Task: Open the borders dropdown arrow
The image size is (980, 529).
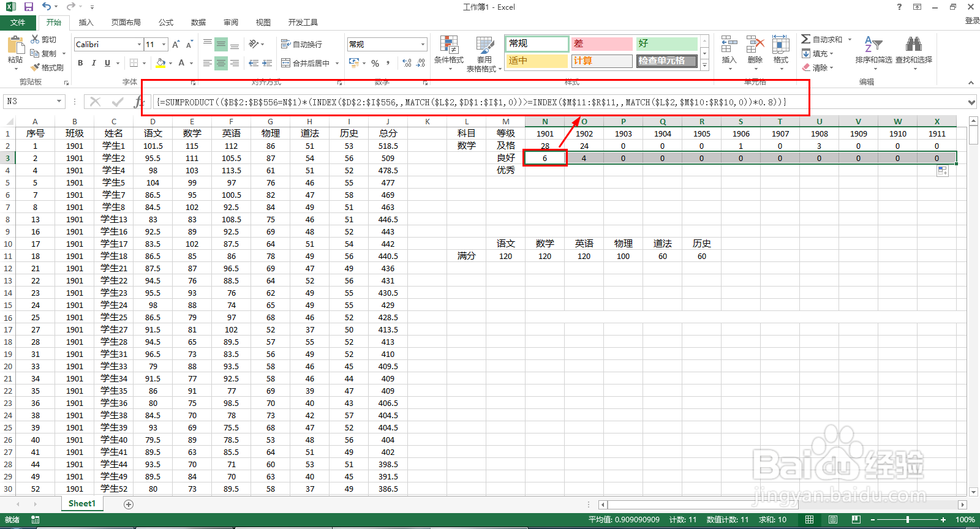Action: (144, 63)
